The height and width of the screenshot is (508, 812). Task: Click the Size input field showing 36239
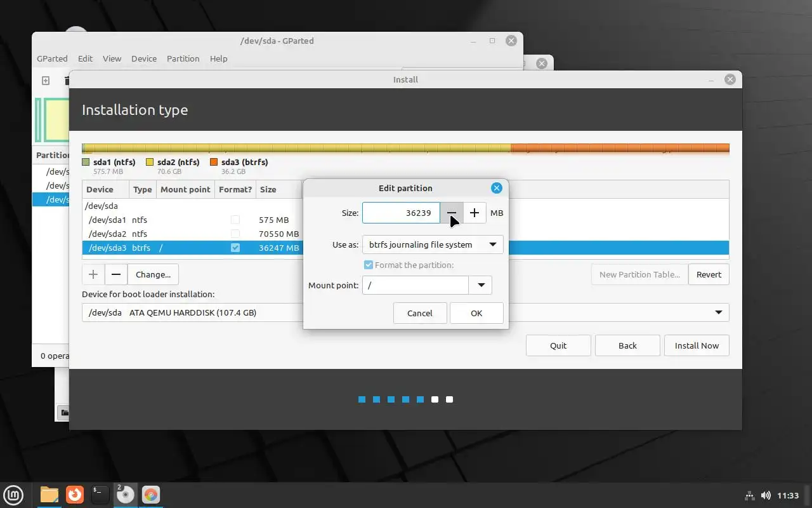[401, 213]
